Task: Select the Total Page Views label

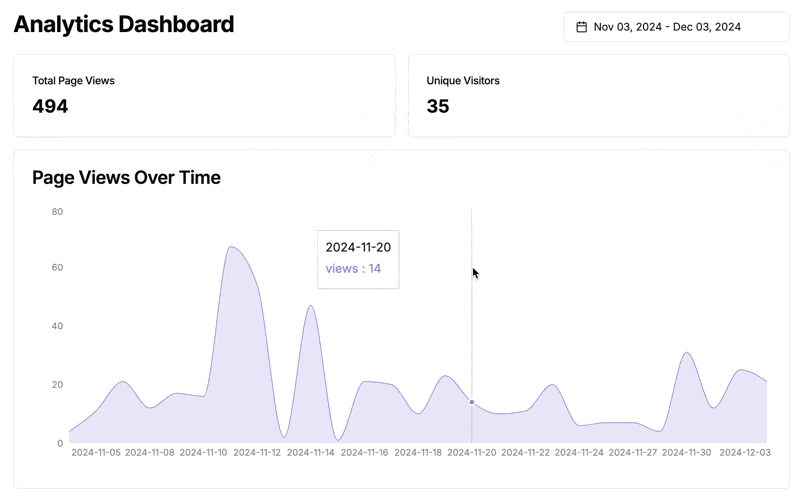Action: pyautogui.click(x=73, y=81)
